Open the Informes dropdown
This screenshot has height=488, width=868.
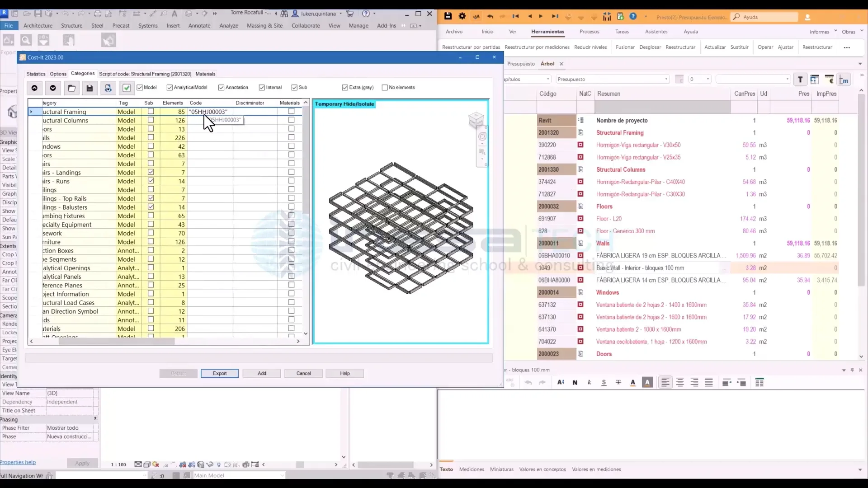click(x=822, y=32)
